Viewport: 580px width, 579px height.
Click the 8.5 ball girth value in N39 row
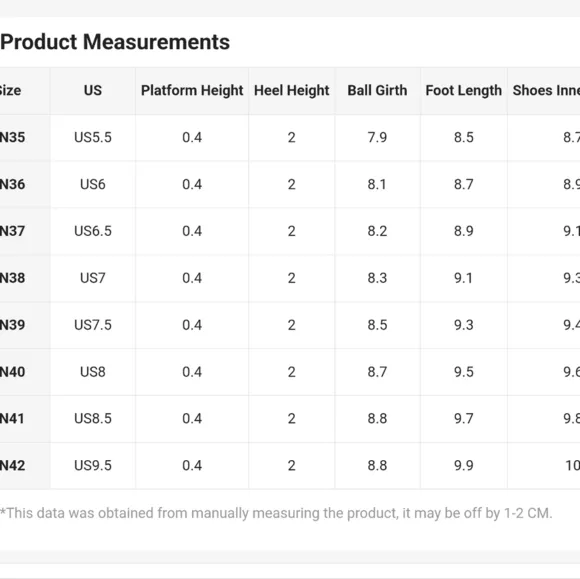pos(377,325)
